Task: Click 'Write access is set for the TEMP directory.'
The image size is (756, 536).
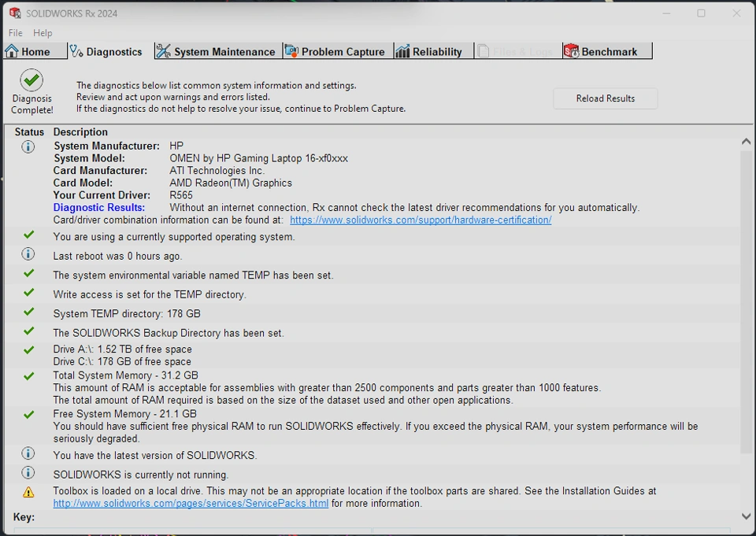Action: 150,294
